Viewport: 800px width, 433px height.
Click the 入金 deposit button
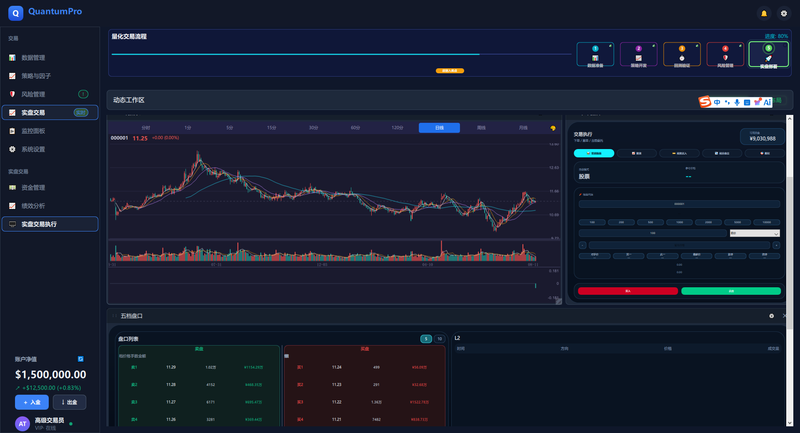(32, 402)
